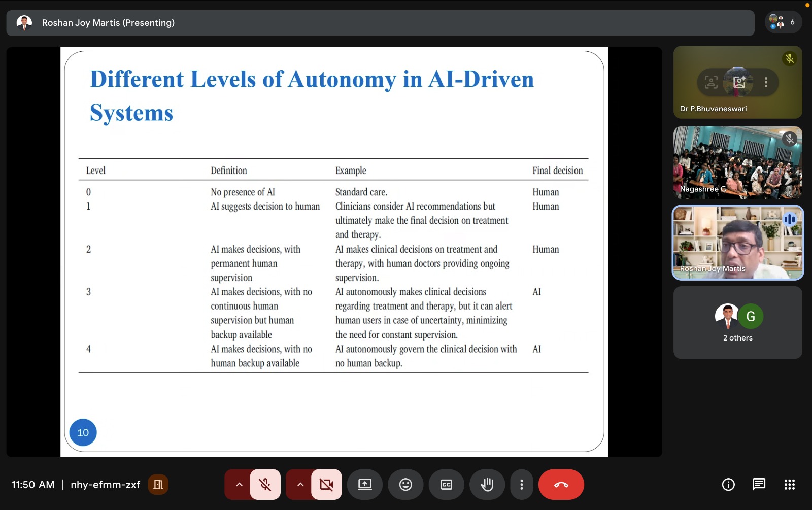Open more options menu in bottom bar
The image size is (812, 510).
pyautogui.click(x=521, y=485)
